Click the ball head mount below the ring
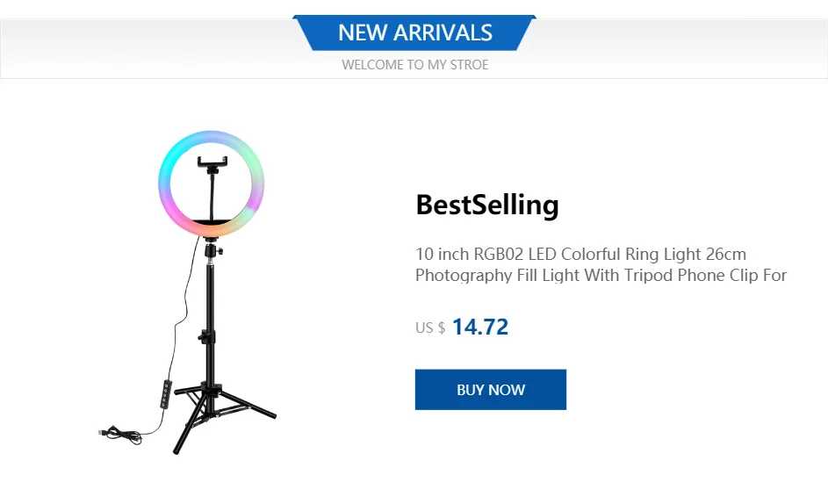The image size is (828, 504). (211, 250)
